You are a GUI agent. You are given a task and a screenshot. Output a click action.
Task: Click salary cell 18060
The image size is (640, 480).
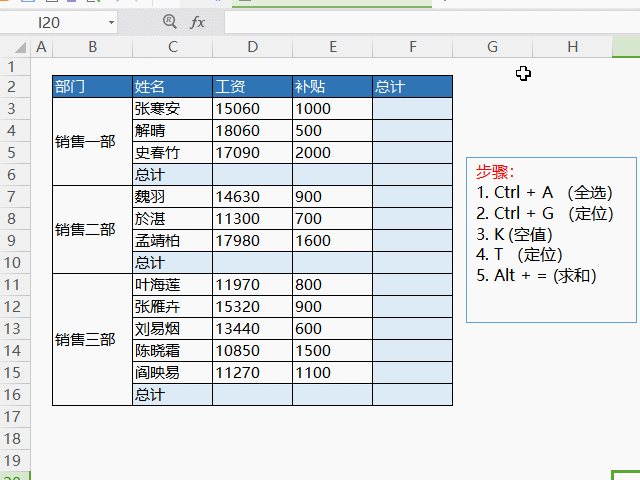(253, 131)
